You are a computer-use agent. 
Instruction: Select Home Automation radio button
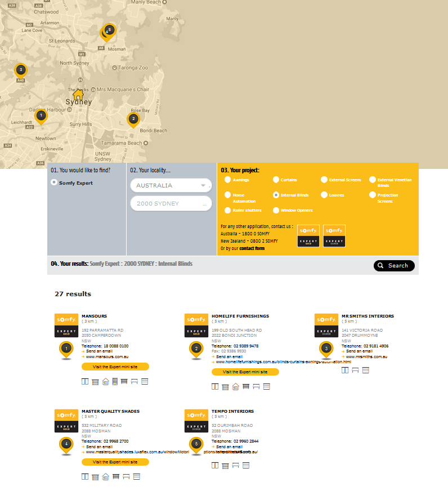tap(227, 195)
